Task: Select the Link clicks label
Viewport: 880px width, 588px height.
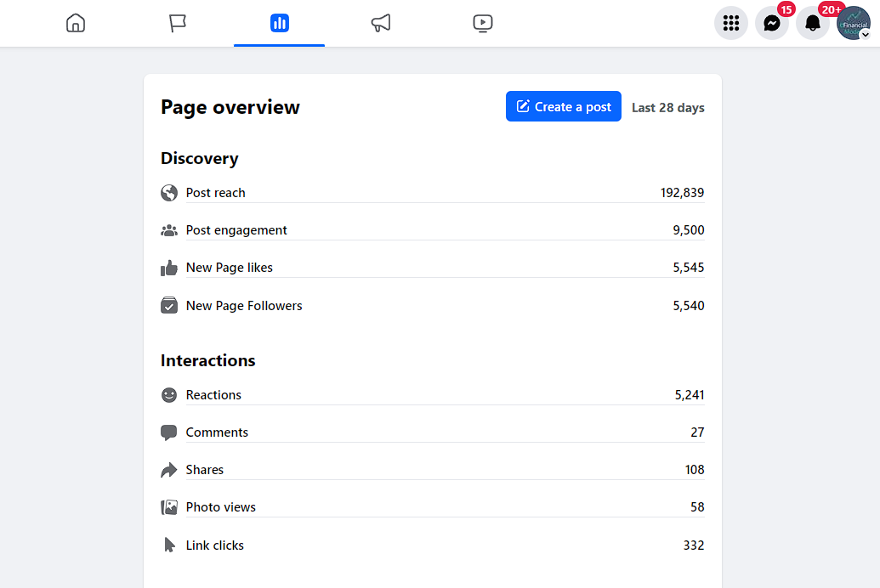Action: pyautogui.click(x=215, y=546)
